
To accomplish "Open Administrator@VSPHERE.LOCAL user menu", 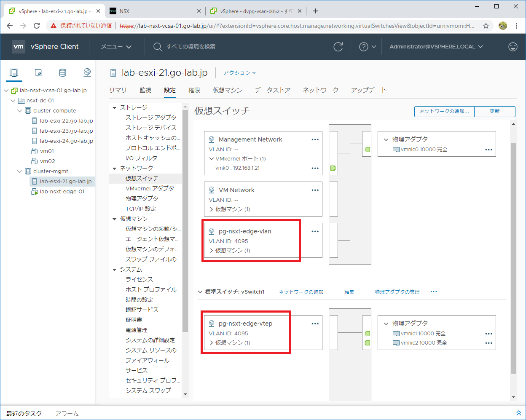I will tap(436, 47).
